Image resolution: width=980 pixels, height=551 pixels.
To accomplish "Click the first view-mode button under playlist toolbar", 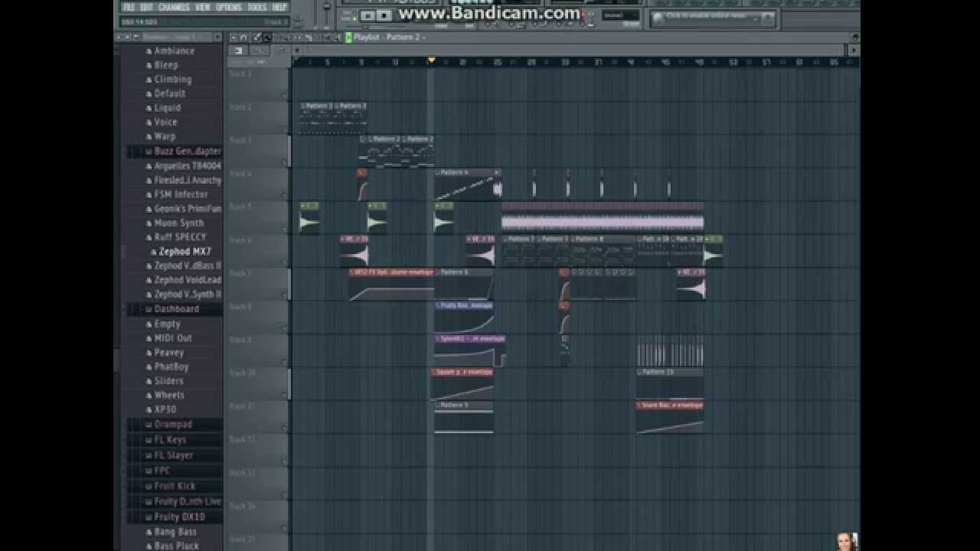I will (x=238, y=51).
